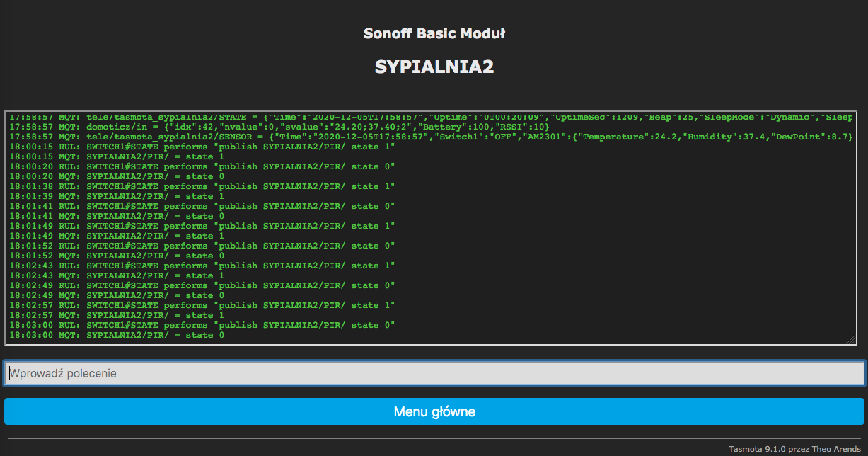The height and width of the screenshot is (456, 868).
Task: Click the 18:02:49 MQT state 0 log line
Action: click(117, 295)
